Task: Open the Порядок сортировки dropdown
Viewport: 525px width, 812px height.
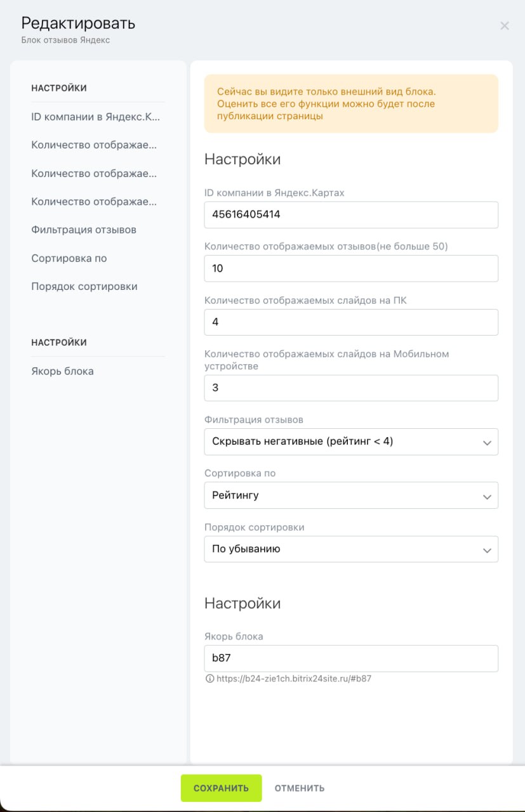Action: click(350, 549)
